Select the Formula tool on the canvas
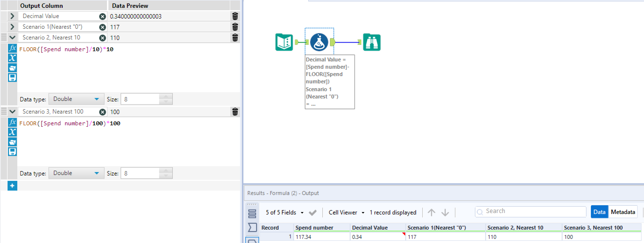 (319, 42)
